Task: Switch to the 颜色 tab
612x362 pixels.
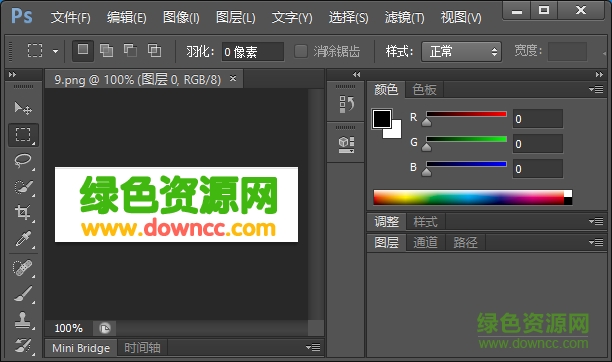Action: point(386,90)
